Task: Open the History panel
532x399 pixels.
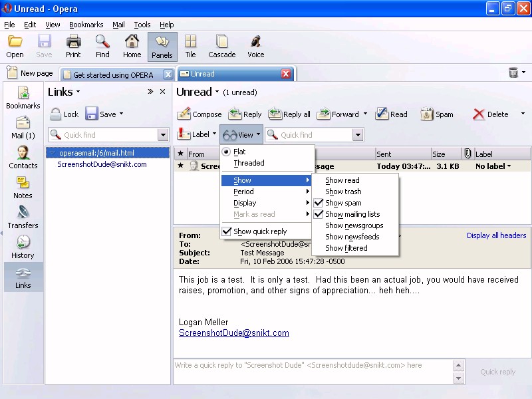Action: tap(23, 247)
